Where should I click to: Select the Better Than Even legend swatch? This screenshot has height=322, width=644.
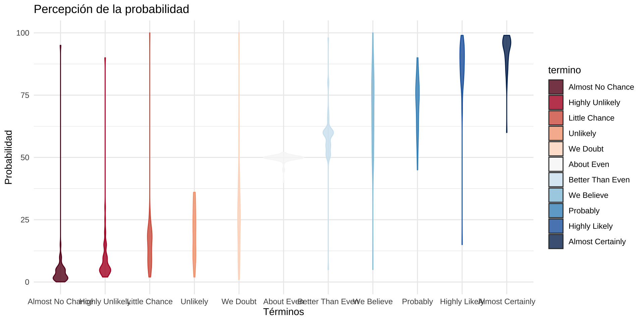(556, 180)
